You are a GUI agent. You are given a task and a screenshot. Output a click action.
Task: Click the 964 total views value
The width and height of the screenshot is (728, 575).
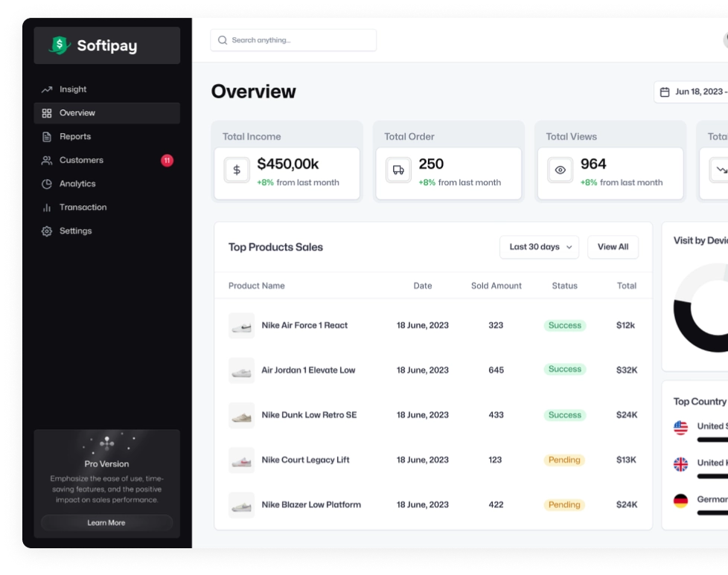point(593,164)
